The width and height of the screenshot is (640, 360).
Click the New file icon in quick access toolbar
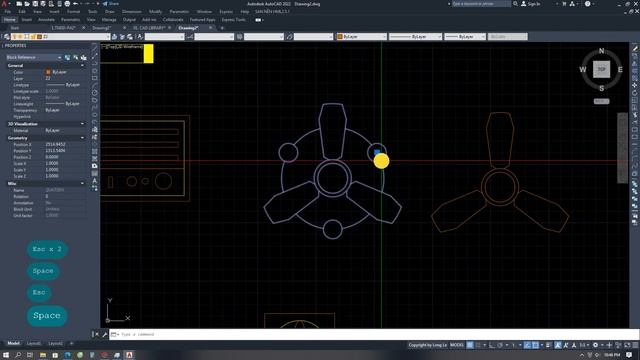coord(19,4)
